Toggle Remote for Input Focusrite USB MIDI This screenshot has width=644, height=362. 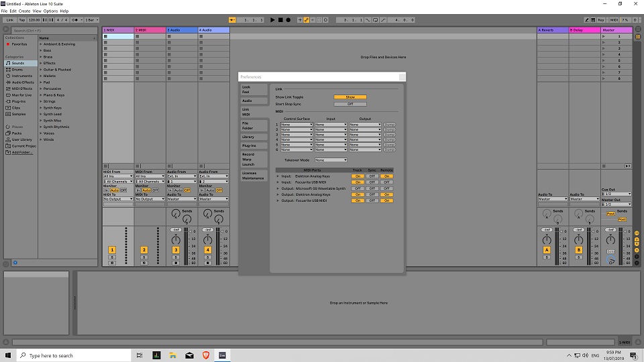(x=386, y=182)
